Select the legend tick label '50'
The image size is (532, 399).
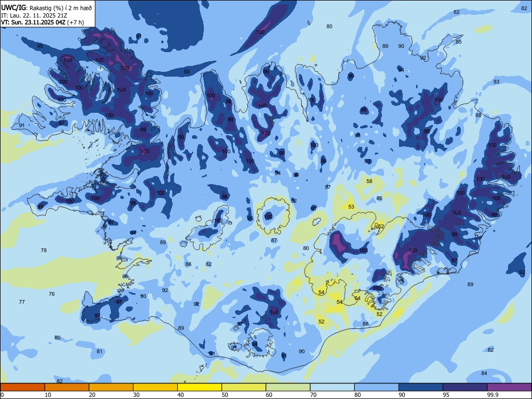225,395
